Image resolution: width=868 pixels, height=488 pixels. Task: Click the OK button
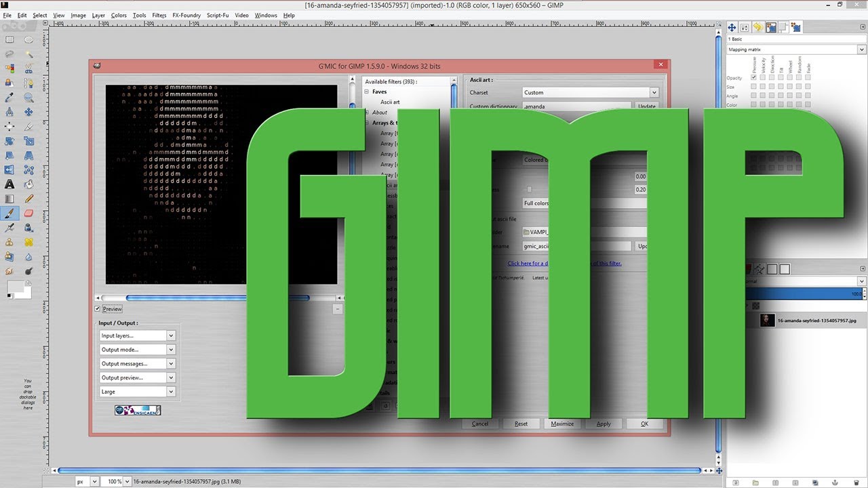[x=644, y=424]
